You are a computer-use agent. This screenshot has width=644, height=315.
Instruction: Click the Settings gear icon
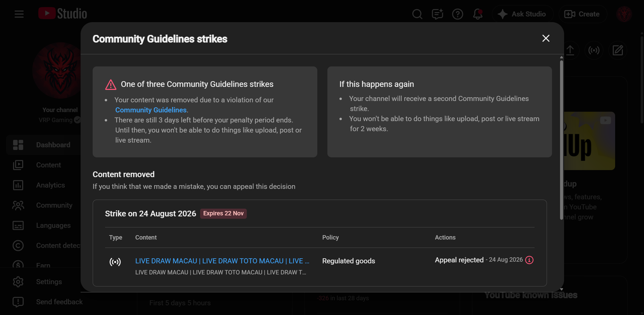(x=18, y=282)
